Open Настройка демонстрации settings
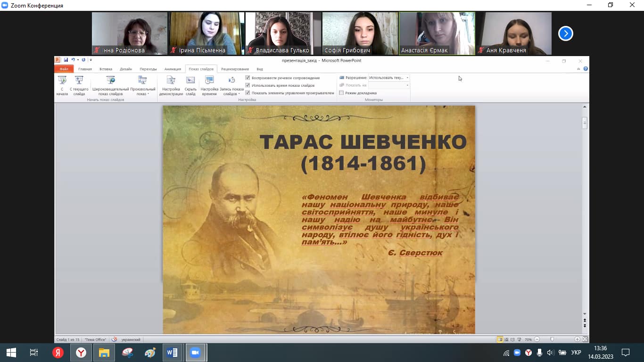This screenshot has width=644, height=362. [171, 85]
